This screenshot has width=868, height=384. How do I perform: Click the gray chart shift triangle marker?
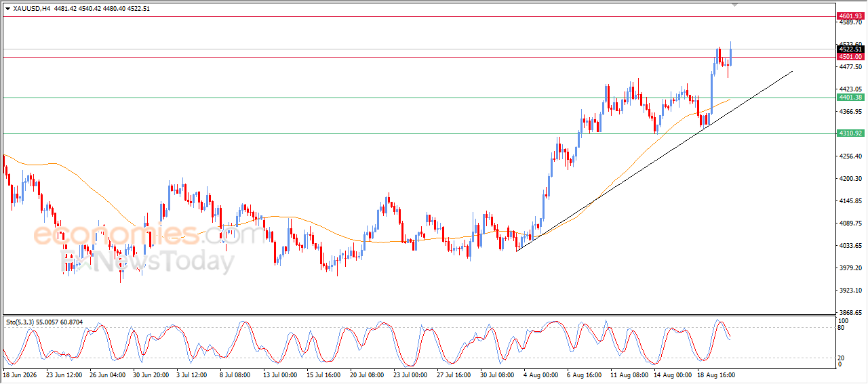click(736, 4)
